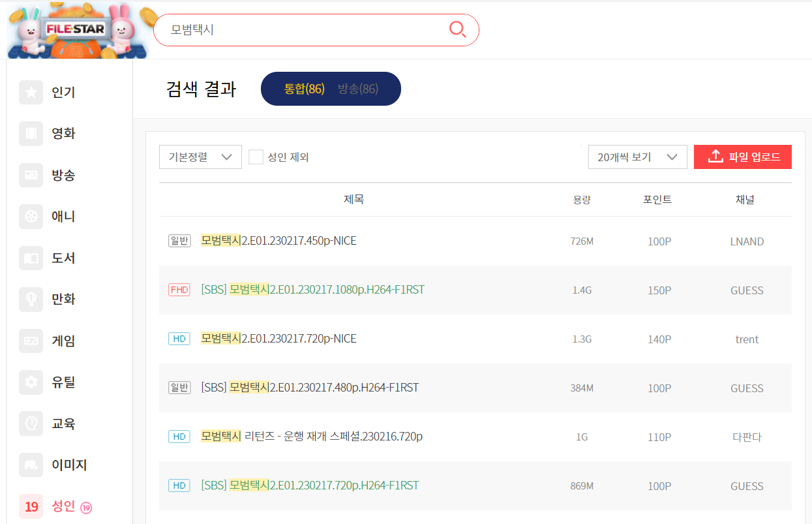Click 1.4G size value
The image size is (812, 524).
click(x=582, y=290)
